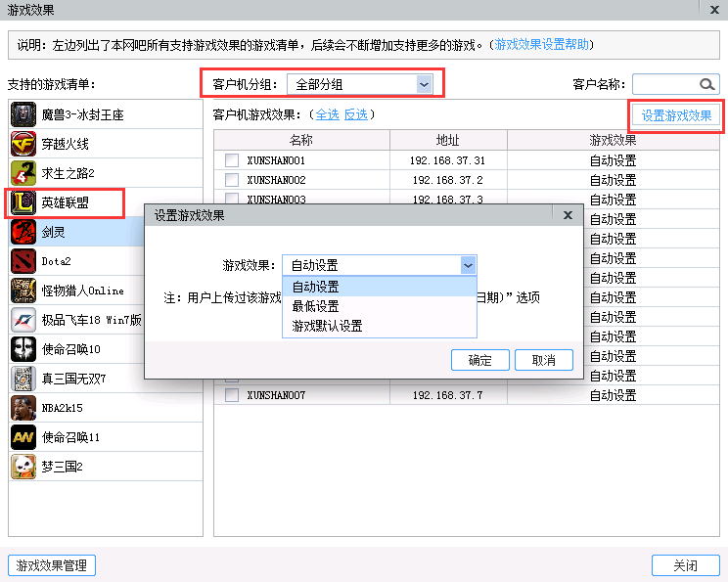Click the 名称 column header

[301, 140]
